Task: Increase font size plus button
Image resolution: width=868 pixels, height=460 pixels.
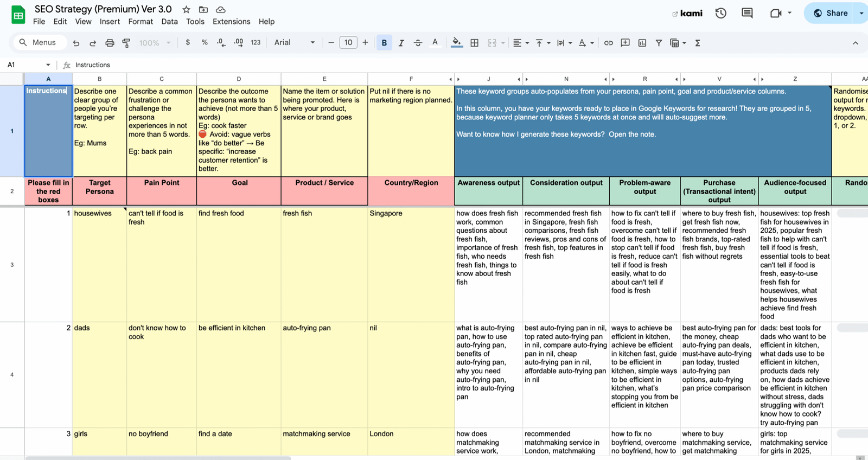Action: (365, 42)
